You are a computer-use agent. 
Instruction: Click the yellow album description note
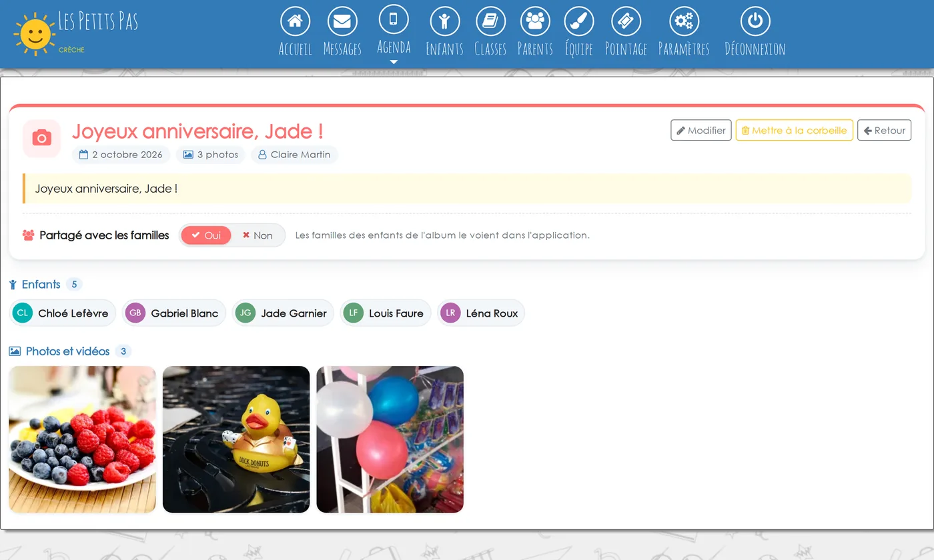click(467, 189)
